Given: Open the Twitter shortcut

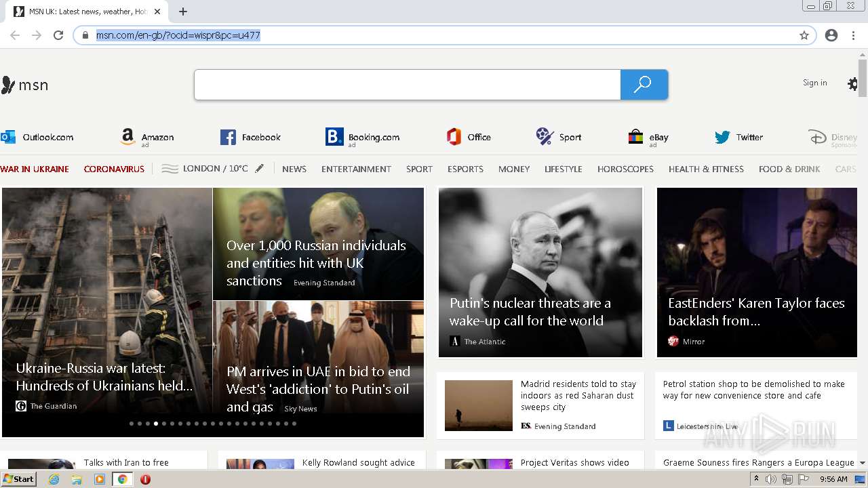Looking at the screenshot, I should point(738,137).
